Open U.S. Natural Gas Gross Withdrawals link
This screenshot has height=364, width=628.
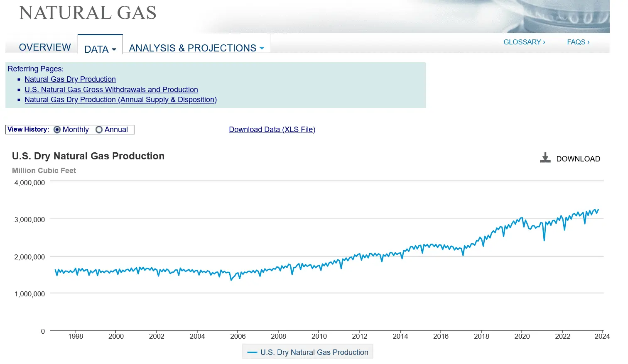[111, 90]
